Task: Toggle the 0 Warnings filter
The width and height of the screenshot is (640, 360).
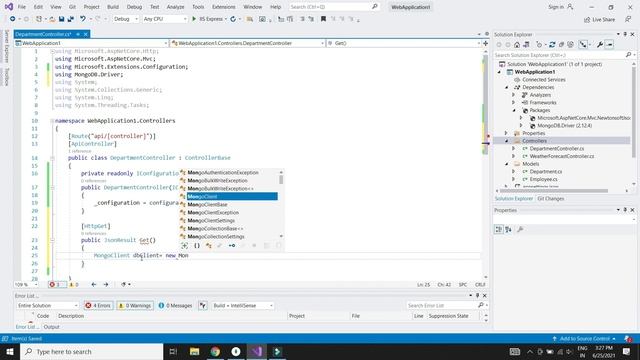Action: click(135, 305)
